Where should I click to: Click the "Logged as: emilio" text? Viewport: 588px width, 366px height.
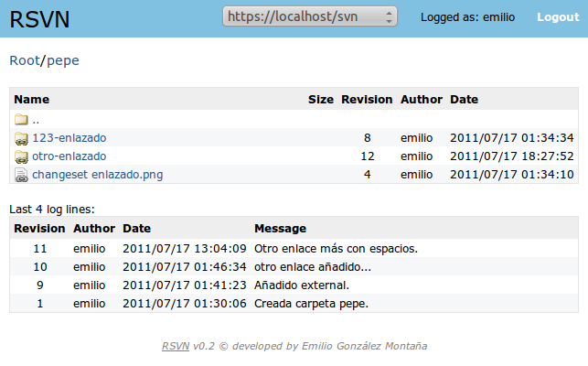pyautogui.click(x=467, y=17)
